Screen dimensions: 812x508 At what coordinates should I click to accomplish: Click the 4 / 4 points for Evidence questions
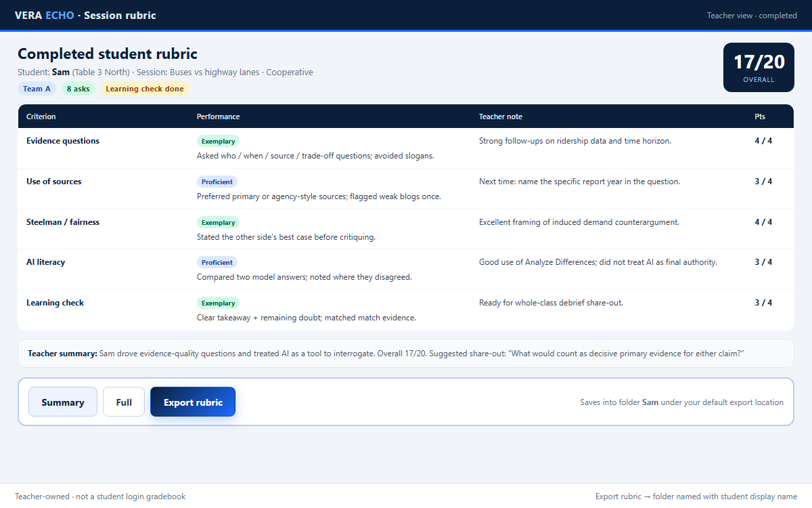coord(763,141)
